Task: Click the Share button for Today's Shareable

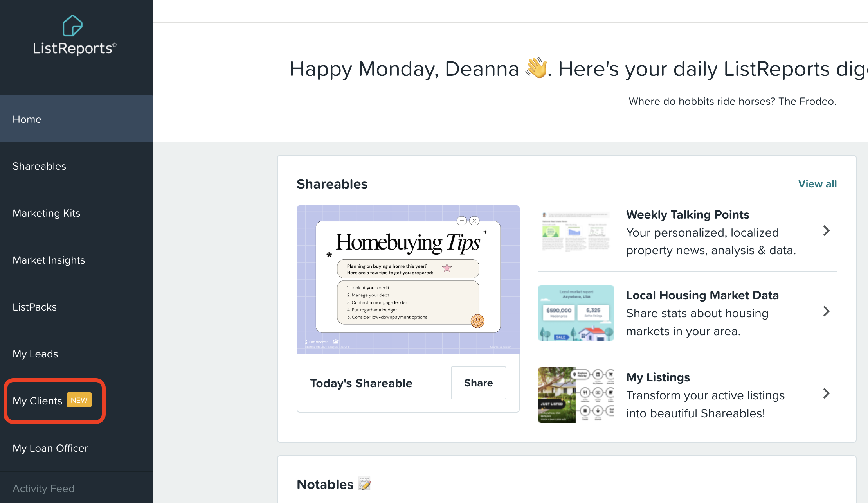Action: tap(478, 383)
